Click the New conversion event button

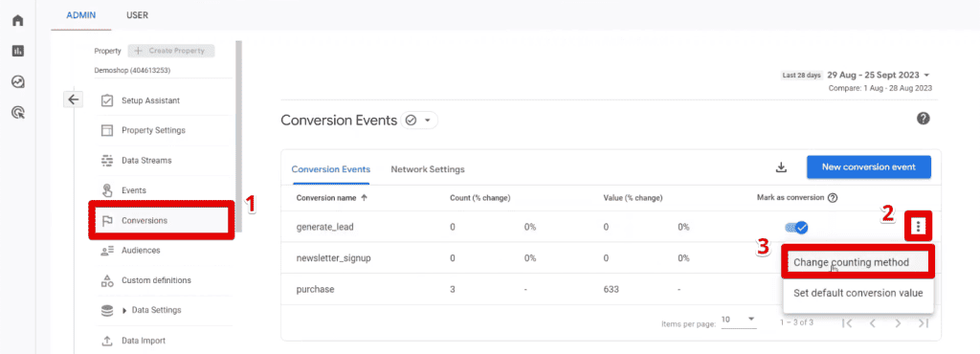tap(869, 166)
